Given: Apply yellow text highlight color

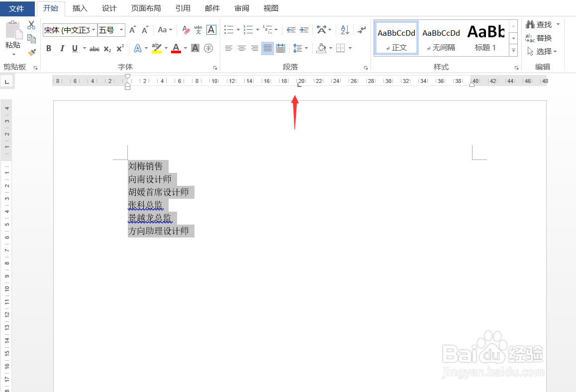Looking at the screenshot, I should click(157, 48).
